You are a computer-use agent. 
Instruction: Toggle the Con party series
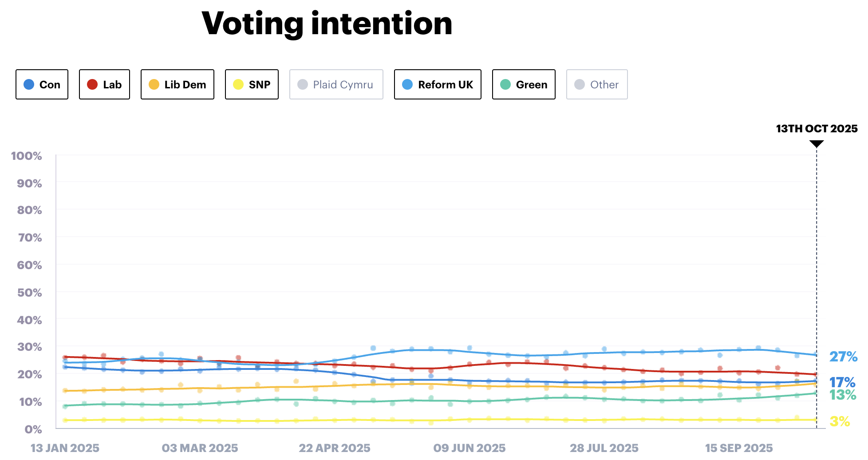coord(42,84)
